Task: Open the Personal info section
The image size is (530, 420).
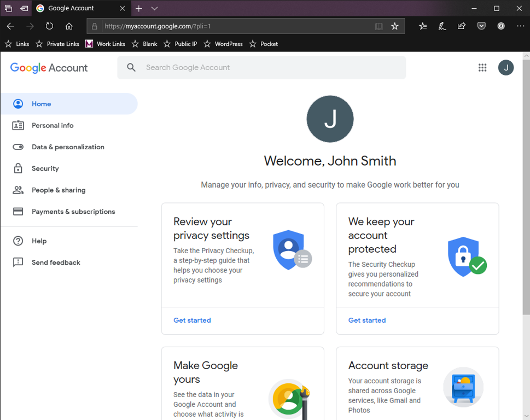Action: coord(53,125)
